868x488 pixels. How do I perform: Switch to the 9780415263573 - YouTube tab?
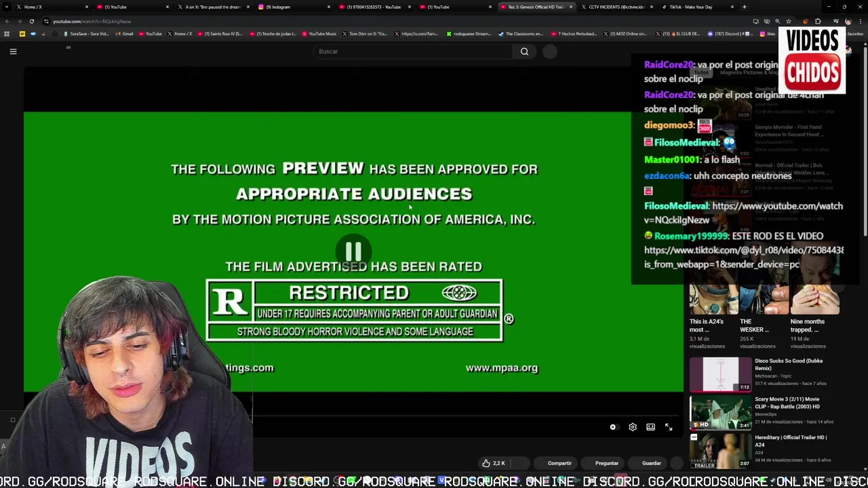(x=374, y=7)
